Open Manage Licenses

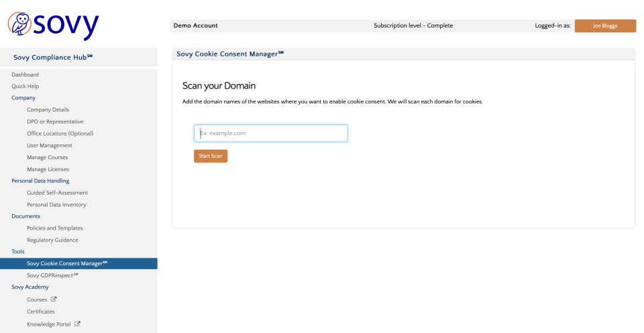pos(48,169)
